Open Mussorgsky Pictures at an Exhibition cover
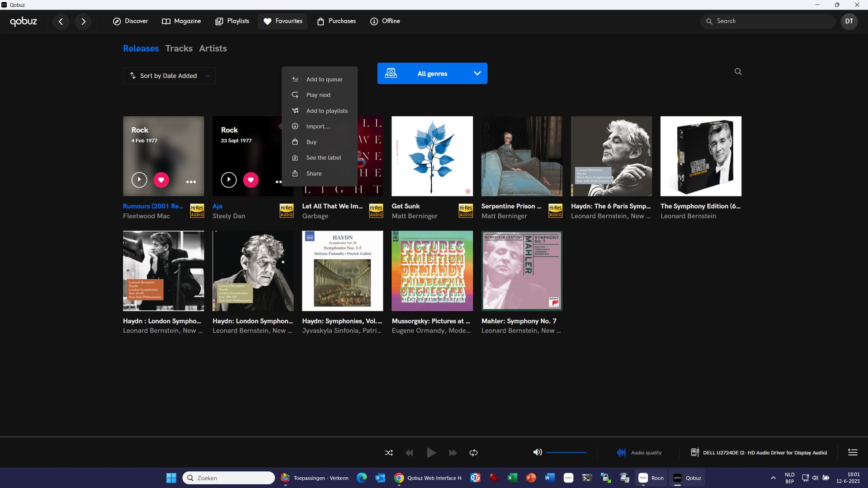The width and height of the screenshot is (868, 488). [432, 271]
